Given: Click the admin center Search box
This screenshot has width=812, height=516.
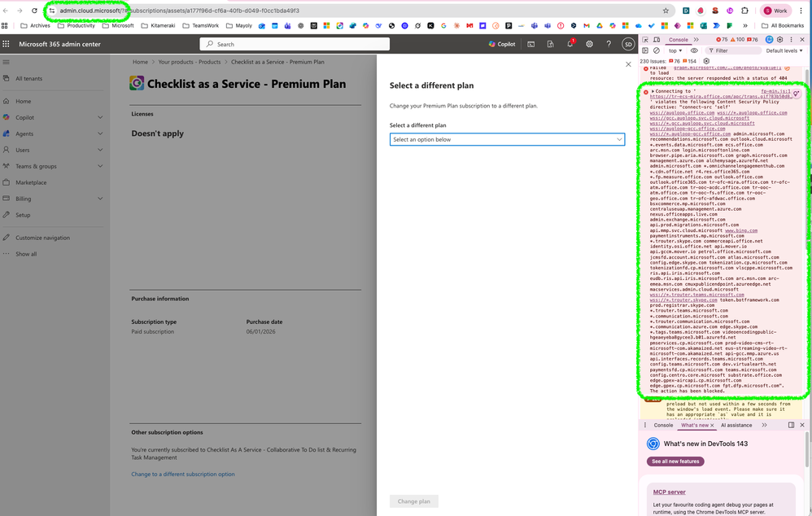Looking at the screenshot, I should click(x=295, y=44).
